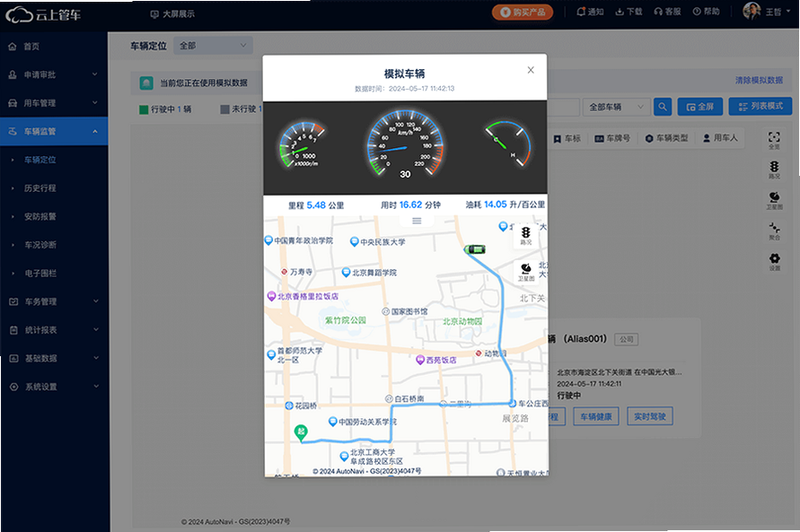Toggle 路况 traffic in right map toolbar
The height and width of the screenshot is (532, 800).
[774, 170]
